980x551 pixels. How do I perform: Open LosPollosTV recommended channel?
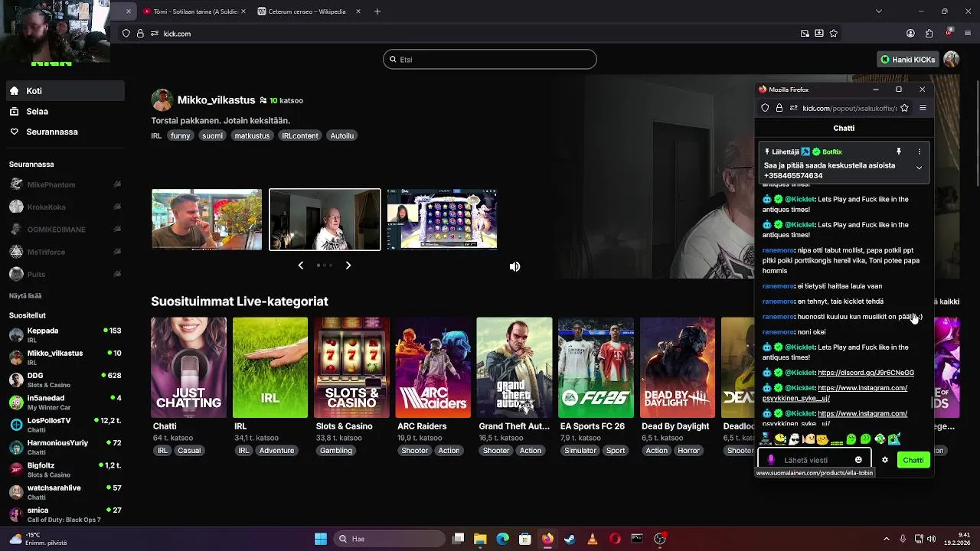pyautogui.click(x=65, y=425)
